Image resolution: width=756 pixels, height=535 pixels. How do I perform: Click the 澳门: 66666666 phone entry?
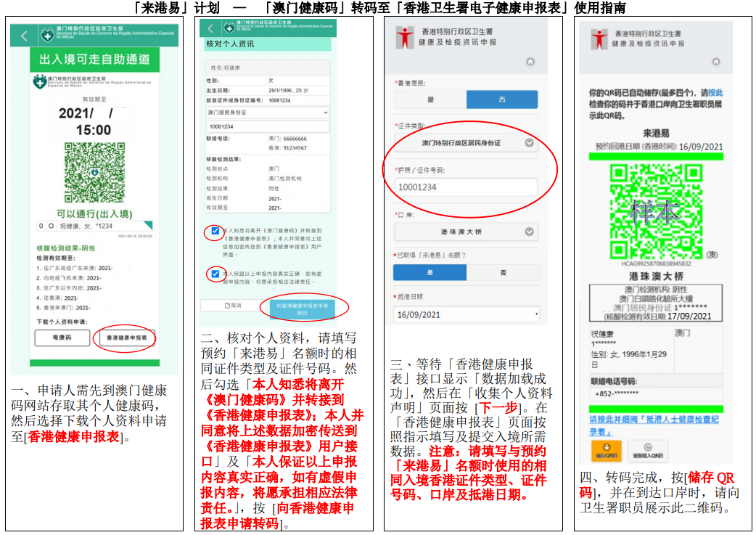pos(287,139)
